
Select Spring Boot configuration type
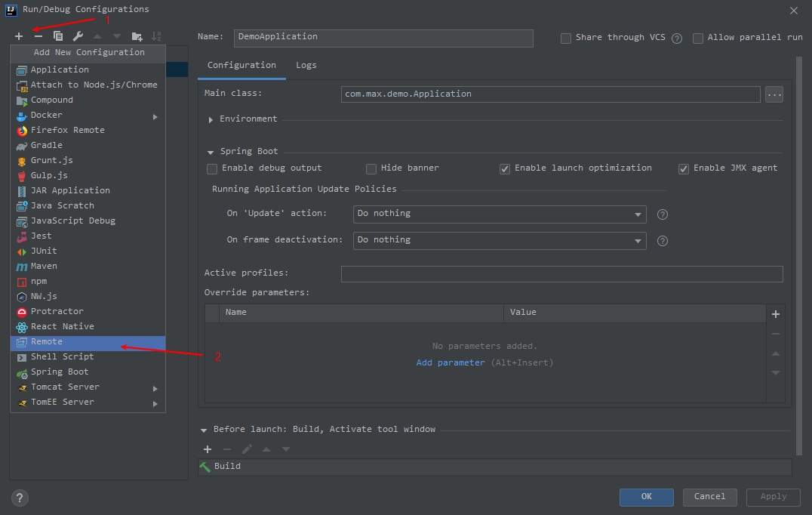coord(88,372)
